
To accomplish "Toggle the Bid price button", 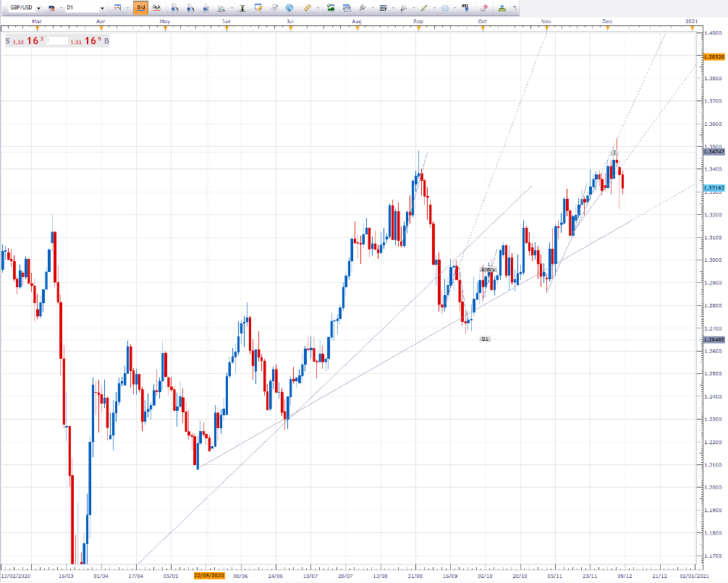I will coord(140,8).
